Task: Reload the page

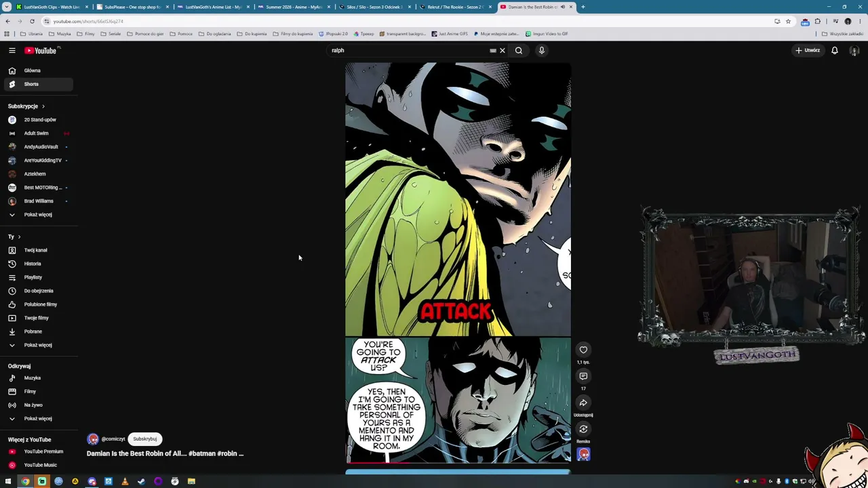Action: pyautogui.click(x=32, y=21)
